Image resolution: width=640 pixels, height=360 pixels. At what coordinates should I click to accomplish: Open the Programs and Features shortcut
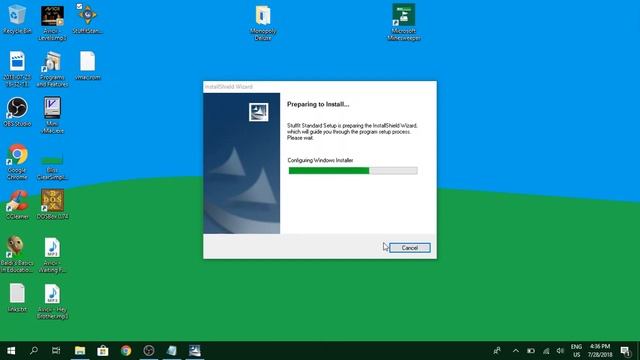(x=52, y=69)
